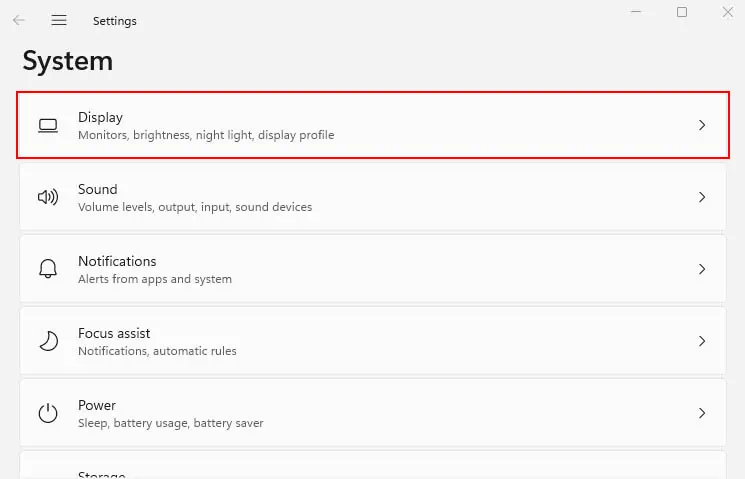This screenshot has width=745, height=479.
Task: Select the Power label text
Action: [x=97, y=406]
